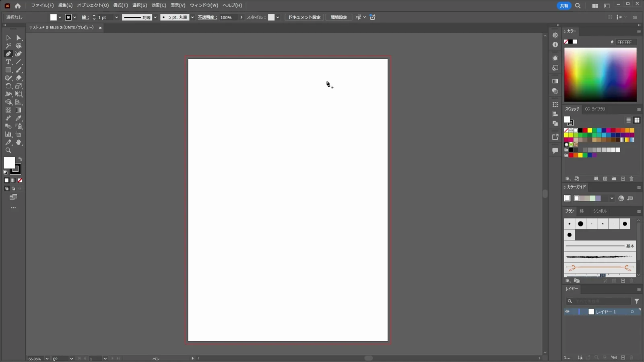Select the Type tool
The image size is (644, 362).
(8, 62)
